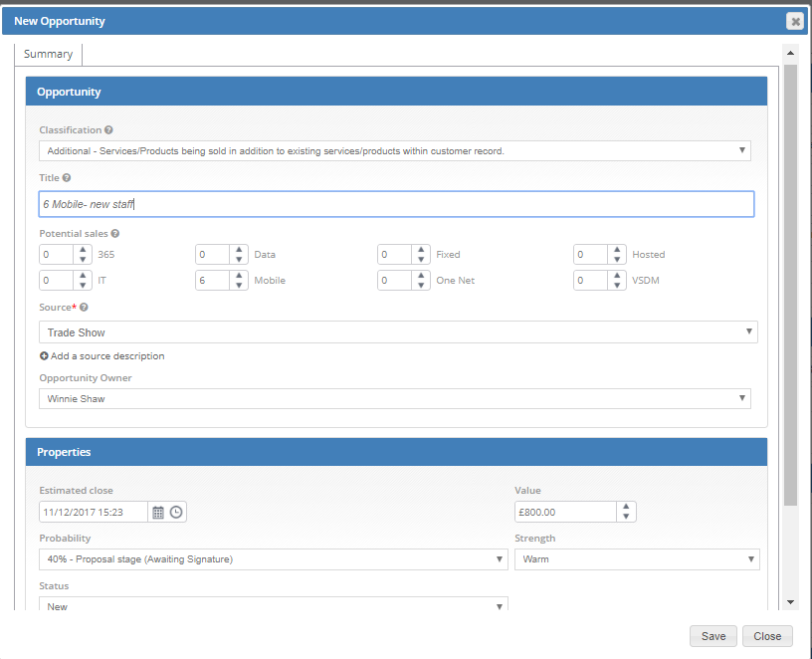Decrease the Value amount

tap(626, 517)
